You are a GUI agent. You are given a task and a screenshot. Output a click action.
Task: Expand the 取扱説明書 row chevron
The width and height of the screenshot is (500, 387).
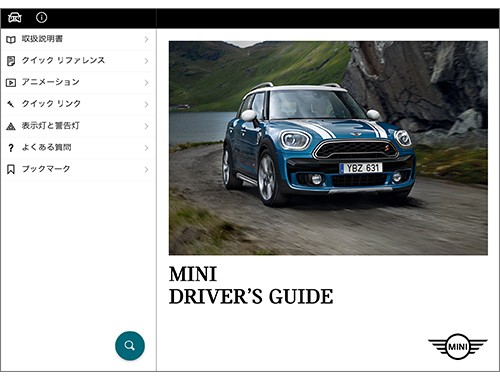click(146, 39)
